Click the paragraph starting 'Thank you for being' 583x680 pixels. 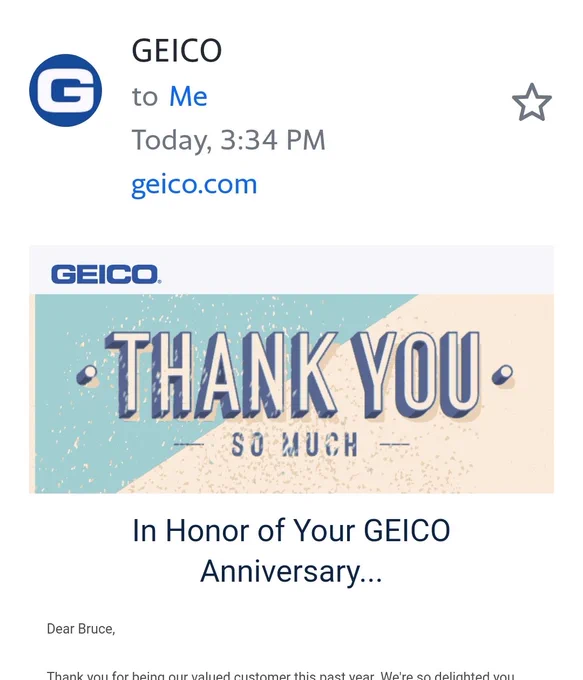281,675
